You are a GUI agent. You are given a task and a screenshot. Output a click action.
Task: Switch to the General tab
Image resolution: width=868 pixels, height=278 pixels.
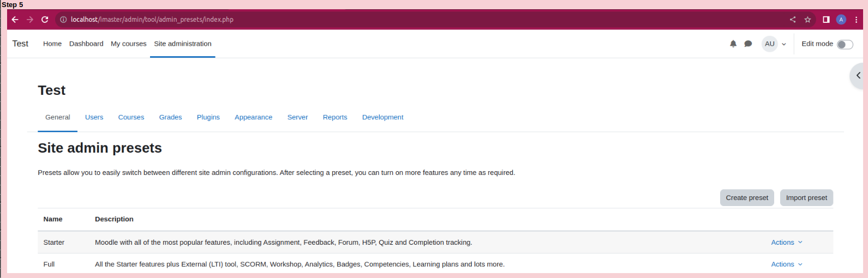tap(58, 117)
